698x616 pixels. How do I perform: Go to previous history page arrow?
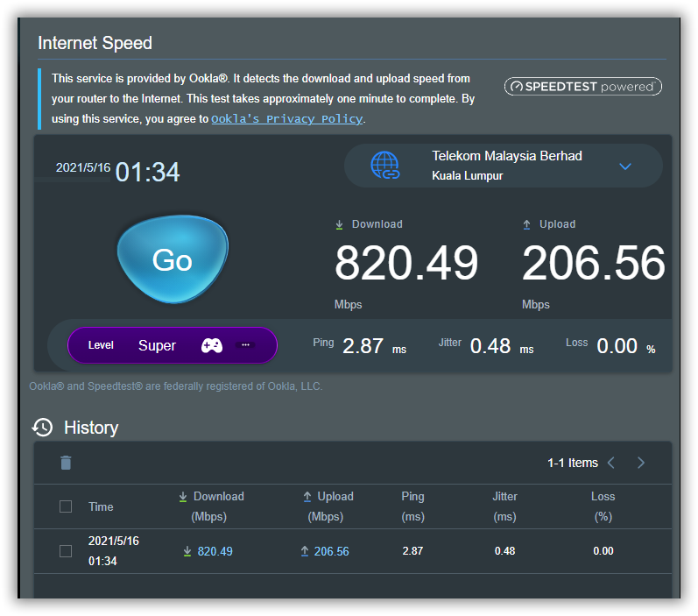coord(611,463)
